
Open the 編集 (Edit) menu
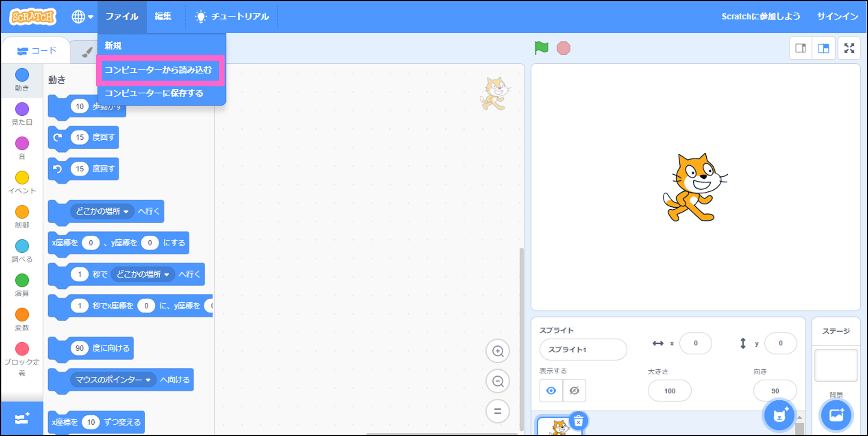(163, 16)
